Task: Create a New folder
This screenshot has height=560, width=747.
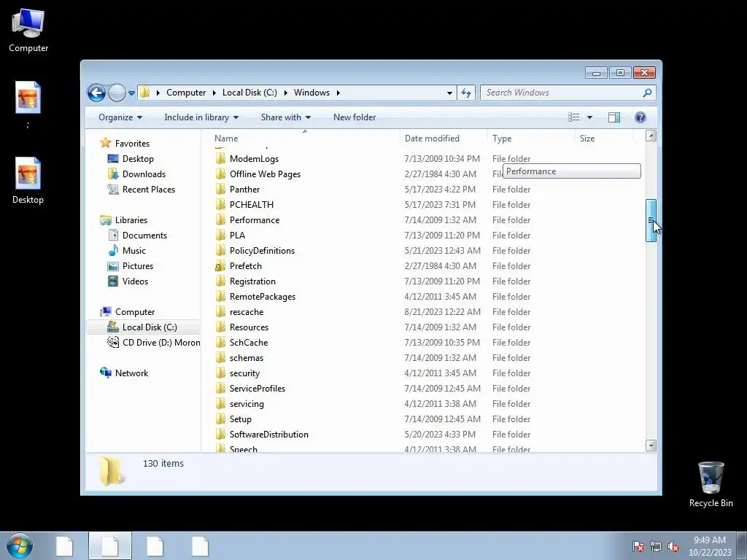Action: (x=355, y=117)
